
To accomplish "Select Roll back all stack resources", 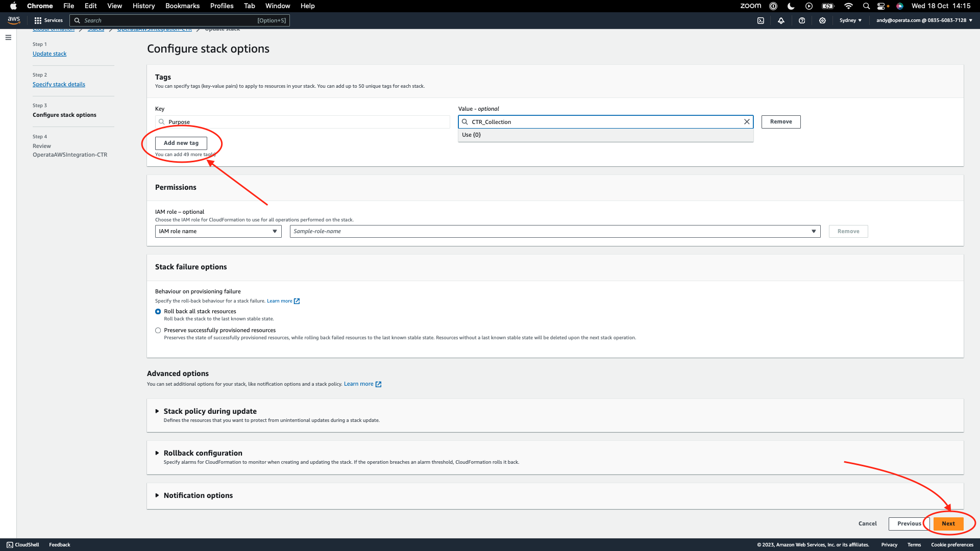I will coord(158,312).
